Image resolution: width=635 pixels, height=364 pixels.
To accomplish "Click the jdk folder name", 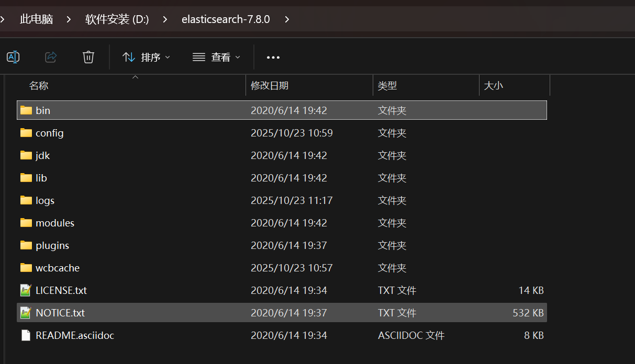I will [43, 155].
